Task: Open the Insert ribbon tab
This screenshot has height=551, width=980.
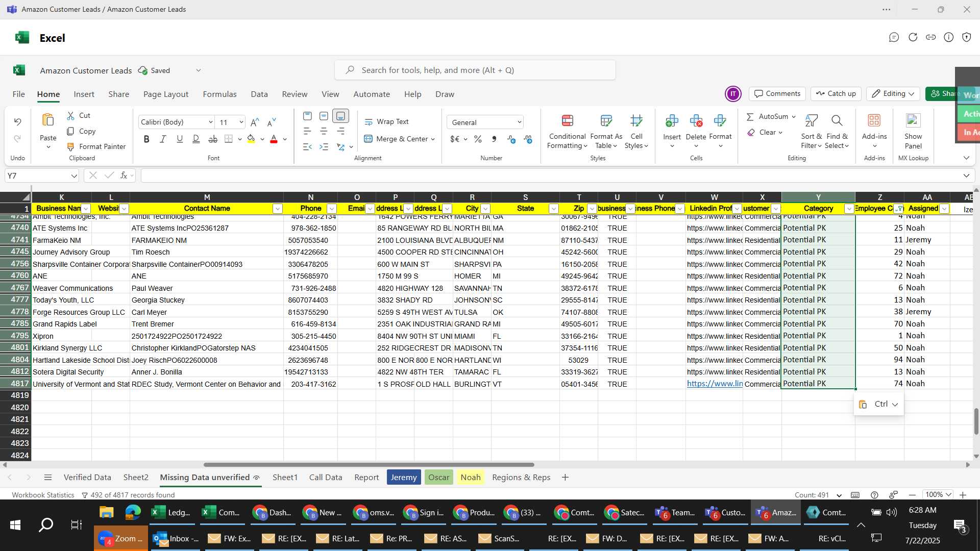Action: point(84,94)
